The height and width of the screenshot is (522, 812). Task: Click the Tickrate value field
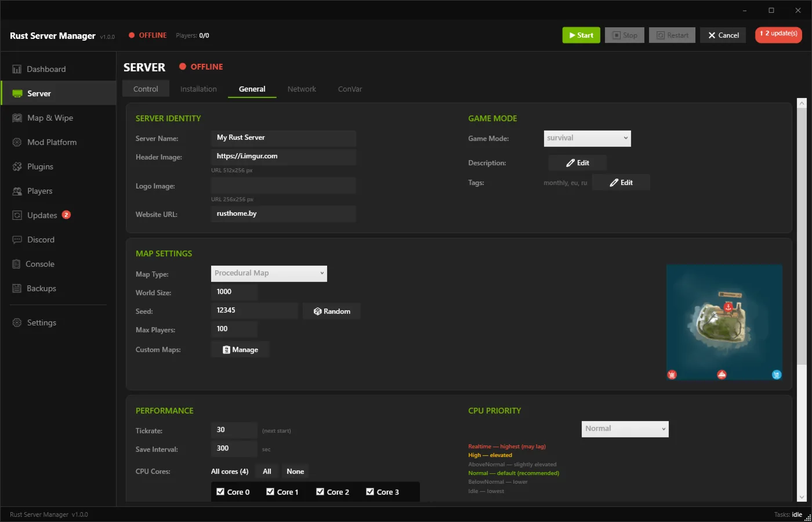pos(234,430)
